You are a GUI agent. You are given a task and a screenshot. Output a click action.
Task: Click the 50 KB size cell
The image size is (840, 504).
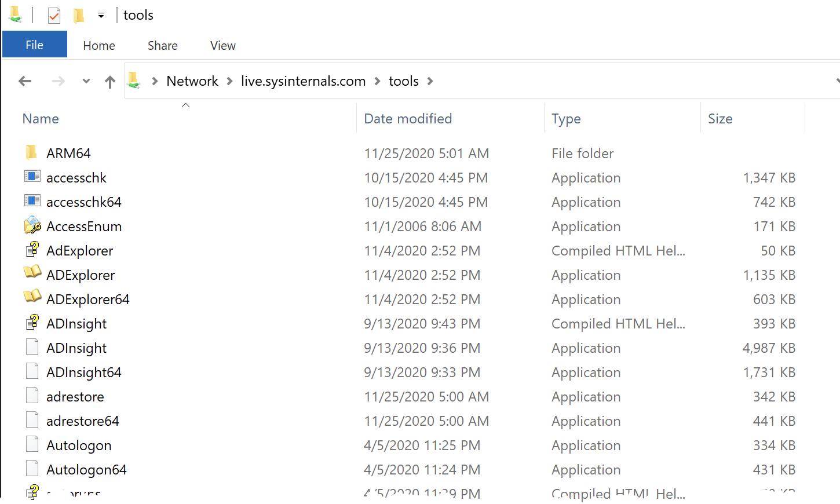pyautogui.click(x=778, y=251)
